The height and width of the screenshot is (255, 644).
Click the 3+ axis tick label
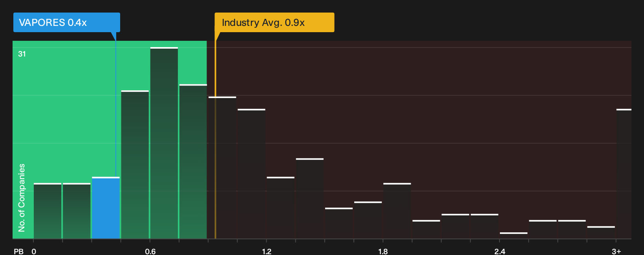point(617,251)
